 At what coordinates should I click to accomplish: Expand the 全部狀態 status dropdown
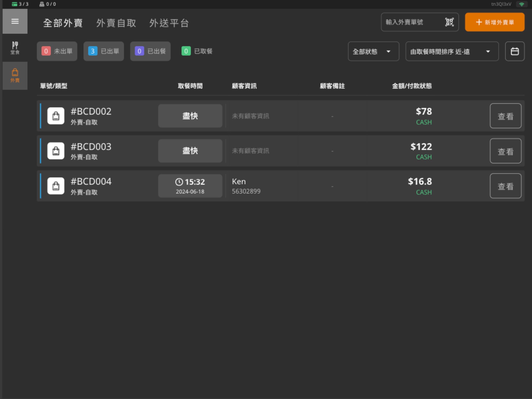(373, 51)
